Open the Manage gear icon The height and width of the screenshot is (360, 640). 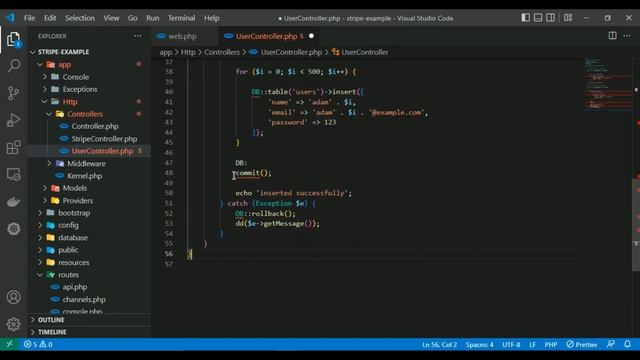tap(13, 324)
